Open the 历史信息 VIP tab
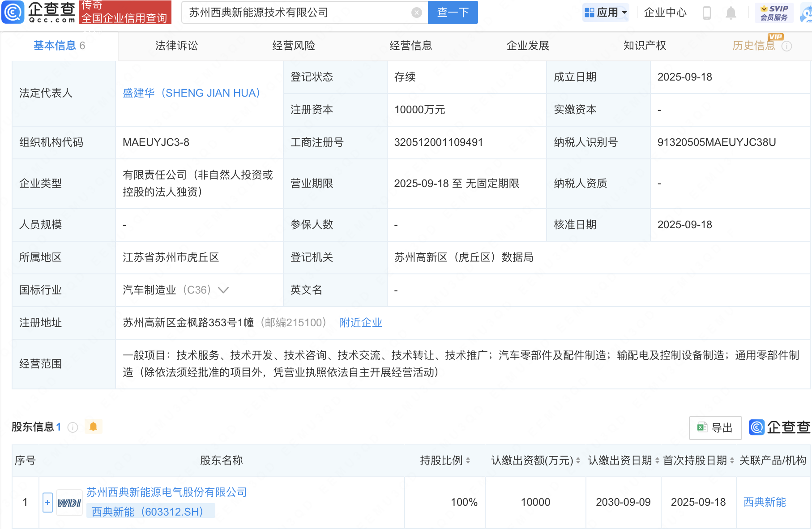Image resolution: width=812 pixels, height=529 pixels. pyautogui.click(x=754, y=46)
